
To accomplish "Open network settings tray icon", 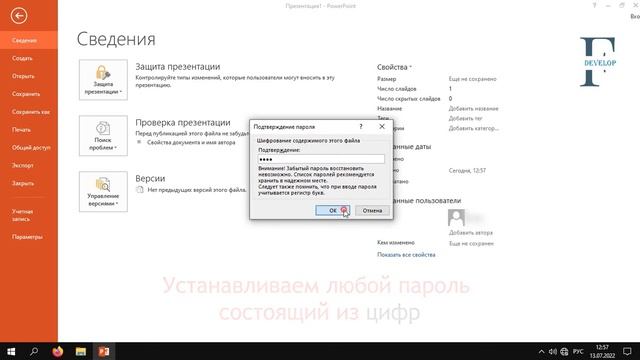I will coord(564,351).
